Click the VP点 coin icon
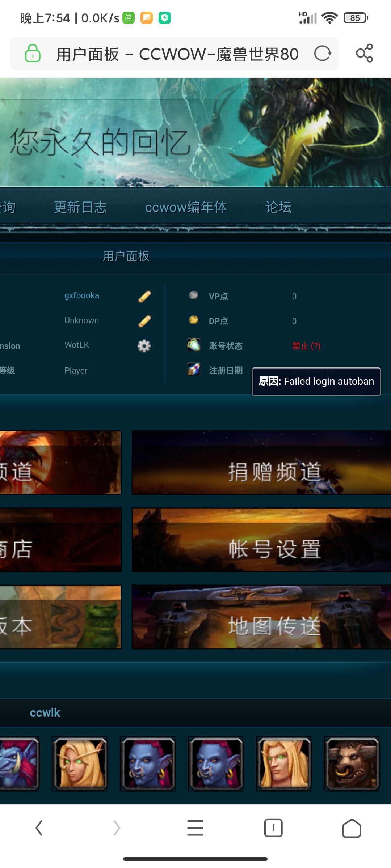The width and height of the screenshot is (391, 868). [x=194, y=295]
